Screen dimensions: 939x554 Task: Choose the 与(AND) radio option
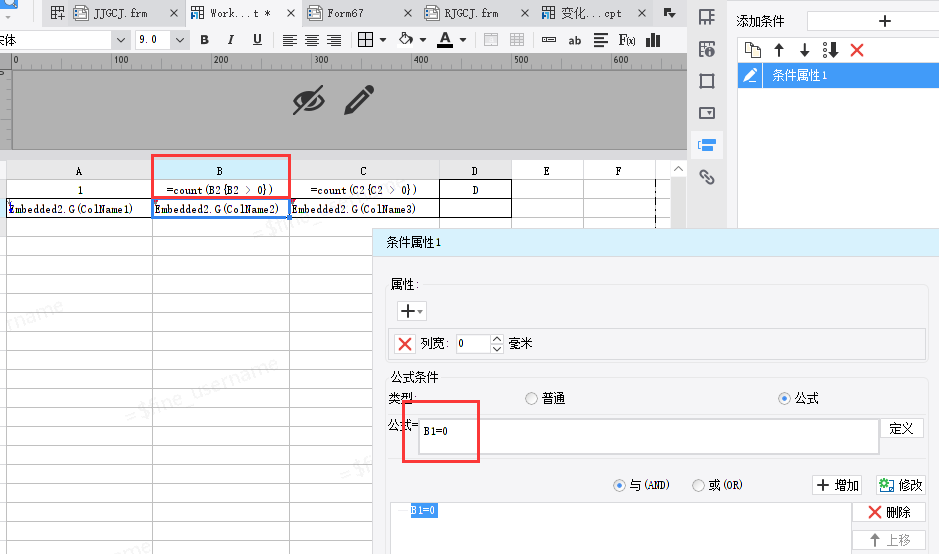point(619,485)
